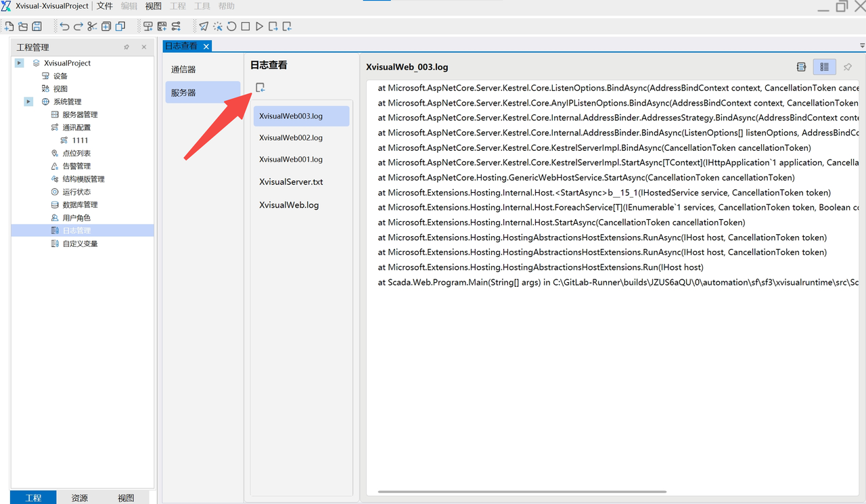Open 数据库管理 in the project tree
This screenshot has width=866, height=504.
point(81,204)
